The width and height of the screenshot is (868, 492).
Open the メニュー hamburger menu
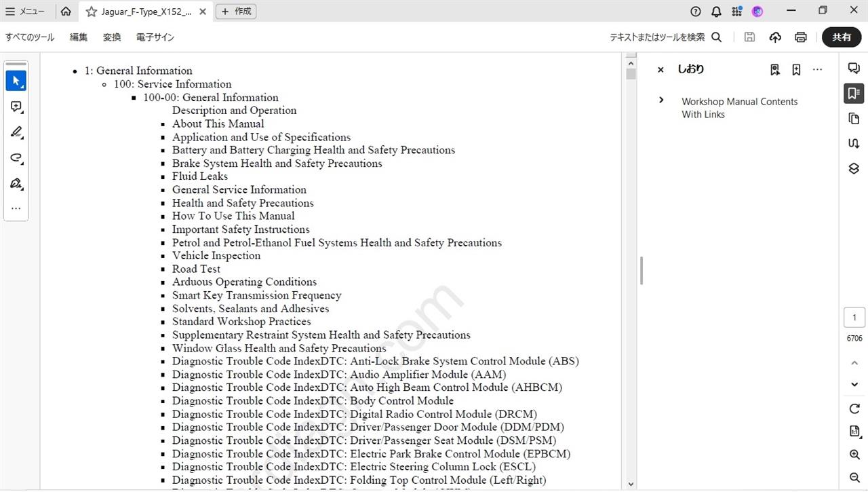tap(25, 11)
